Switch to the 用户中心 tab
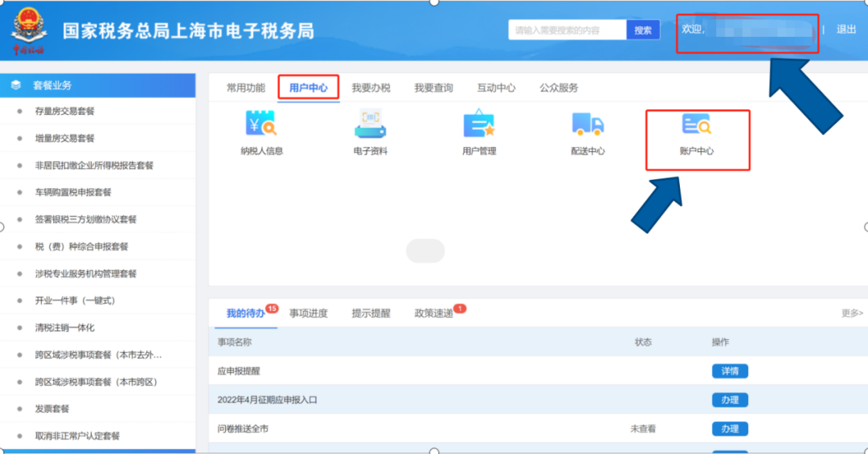Viewport: 868px width, 454px height. click(309, 88)
